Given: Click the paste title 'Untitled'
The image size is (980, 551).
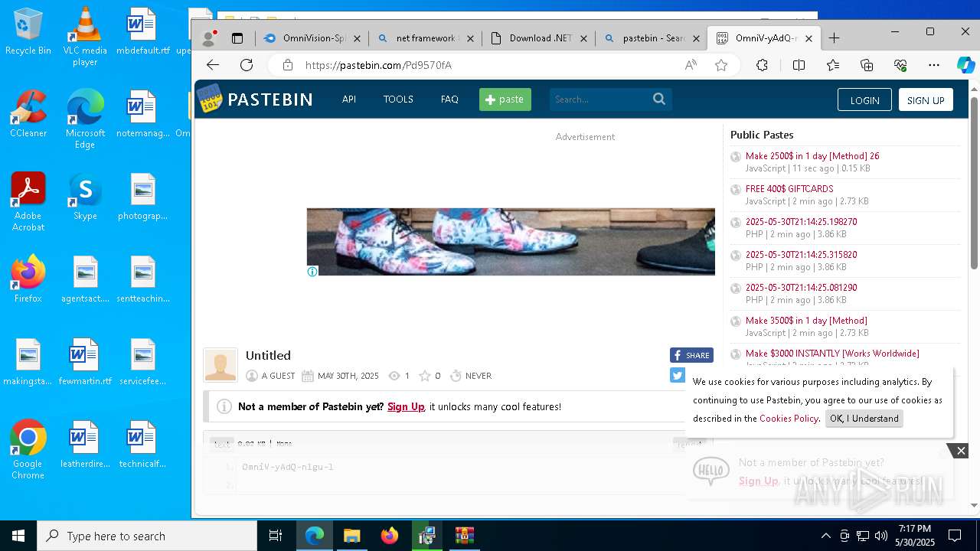Looking at the screenshot, I should (x=268, y=355).
